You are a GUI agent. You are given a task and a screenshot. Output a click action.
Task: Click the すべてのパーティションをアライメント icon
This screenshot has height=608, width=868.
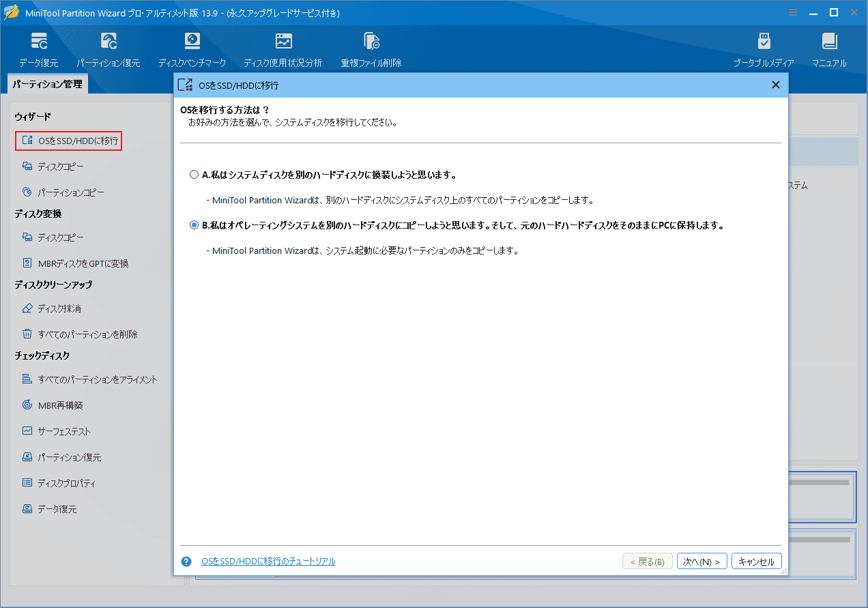27,379
